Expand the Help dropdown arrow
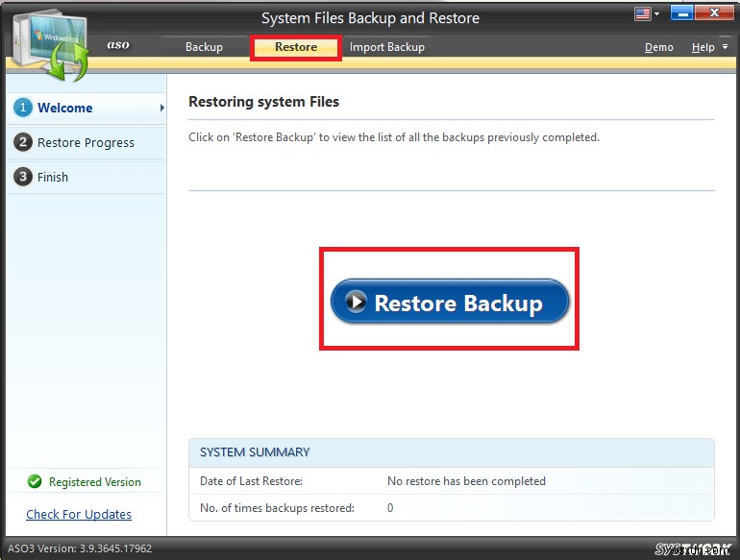Image resolution: width=740 pixels, height=560 pixels. (726, 46)
